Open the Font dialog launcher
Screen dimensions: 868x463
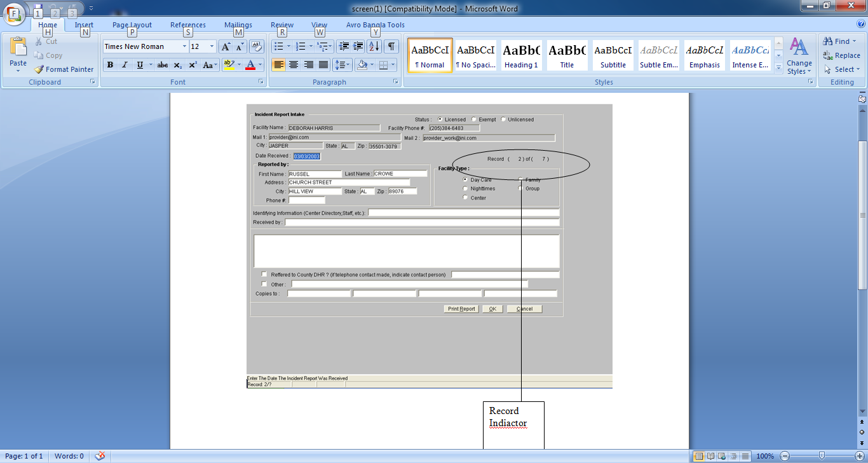pos(261,82)
